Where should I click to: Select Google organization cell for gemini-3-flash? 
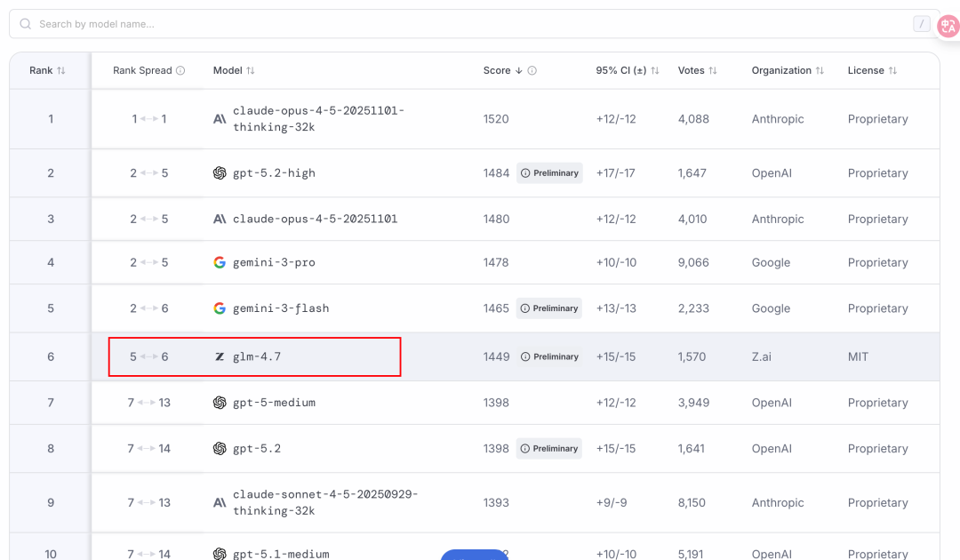(x=771, y=308)
